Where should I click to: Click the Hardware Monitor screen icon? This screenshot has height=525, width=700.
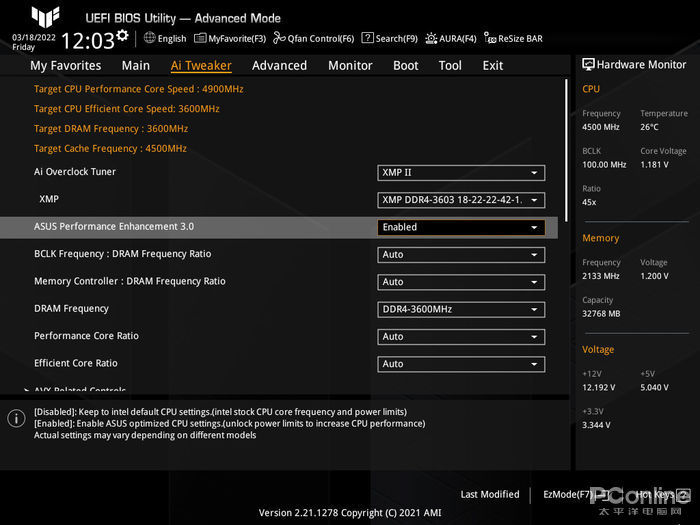pyautogui.click(x=589, y=64)
